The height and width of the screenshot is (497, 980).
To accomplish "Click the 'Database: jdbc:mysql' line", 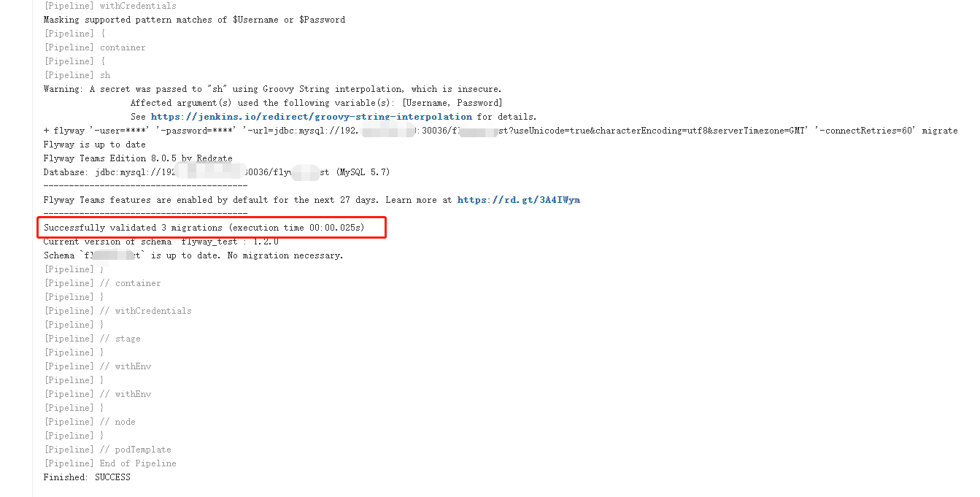I will (217, 172).
